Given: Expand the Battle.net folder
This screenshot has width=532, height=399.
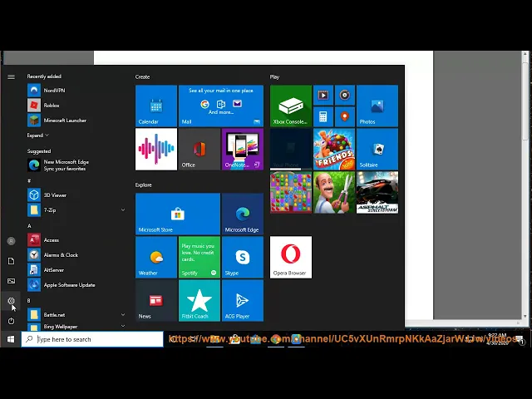Looking at the screenshot, I should click(x=76, y=314).
